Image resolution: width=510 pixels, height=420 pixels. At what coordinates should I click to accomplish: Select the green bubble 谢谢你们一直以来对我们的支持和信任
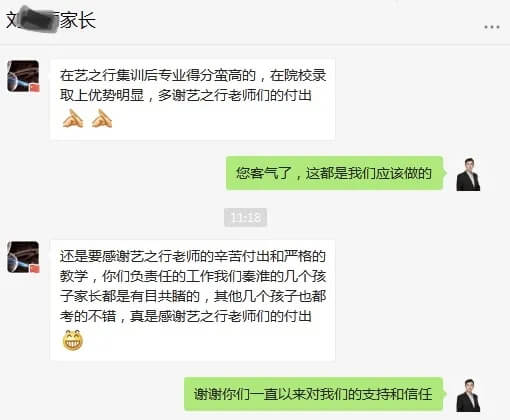click(315, 394)
